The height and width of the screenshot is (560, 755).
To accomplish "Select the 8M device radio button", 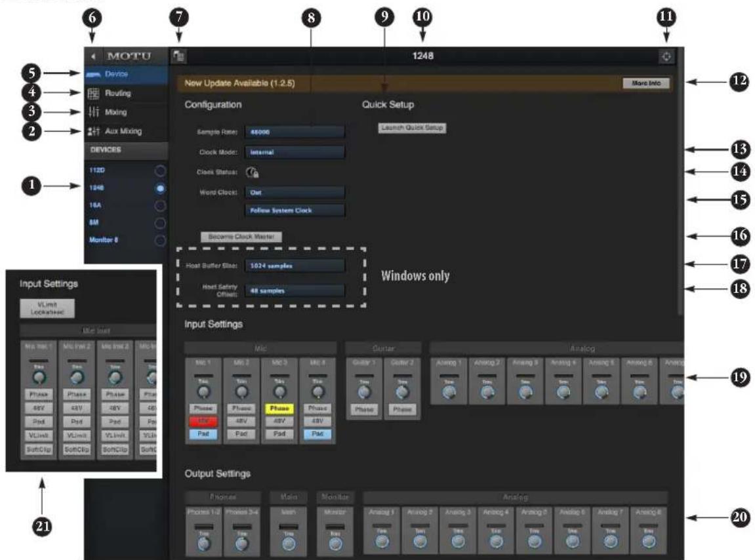I will 160,223.
